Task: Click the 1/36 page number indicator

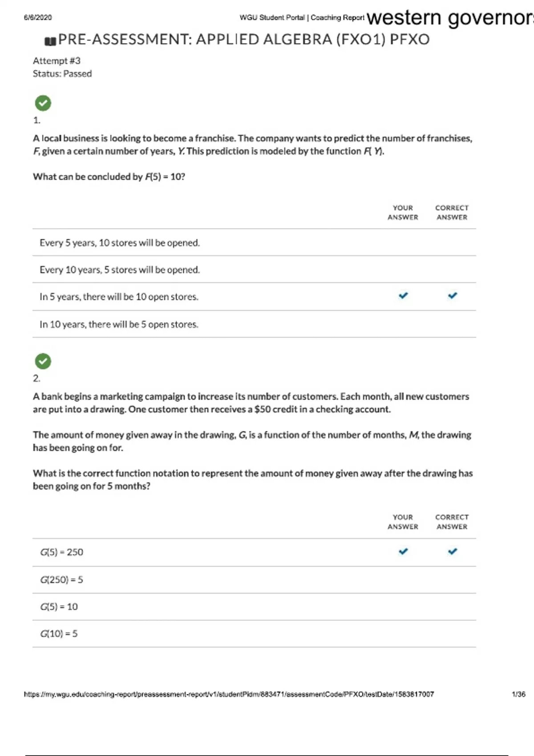Action: (518, 694)
